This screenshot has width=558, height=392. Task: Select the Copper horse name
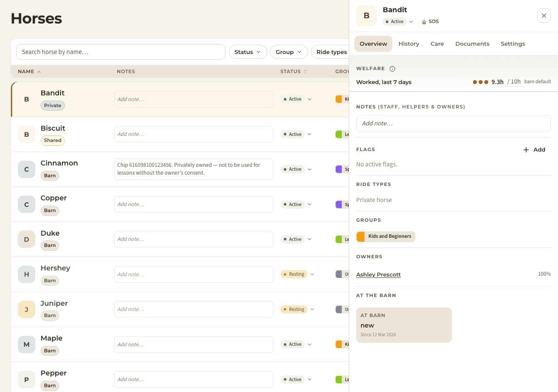[54, 198]
